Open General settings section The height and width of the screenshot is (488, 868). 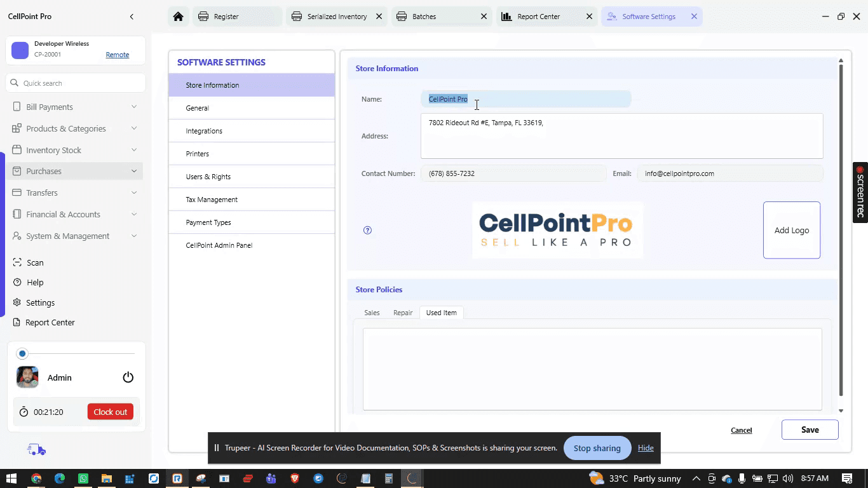tap(252, 108)
